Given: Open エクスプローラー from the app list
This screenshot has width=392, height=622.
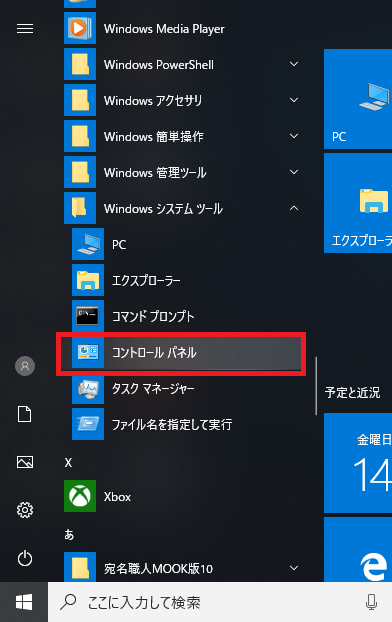Looking at the screenshot, I should 146,281.
